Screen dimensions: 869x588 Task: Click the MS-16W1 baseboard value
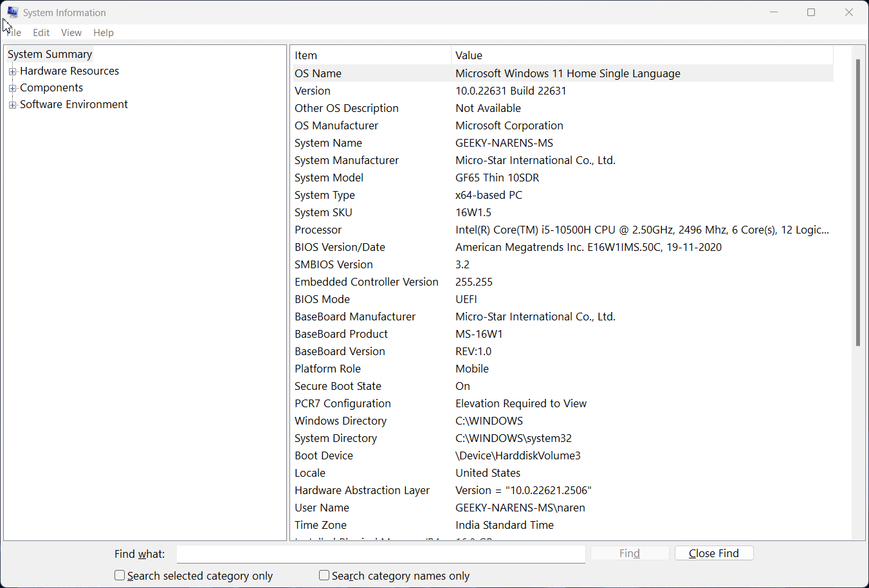(x=479, y=334)
